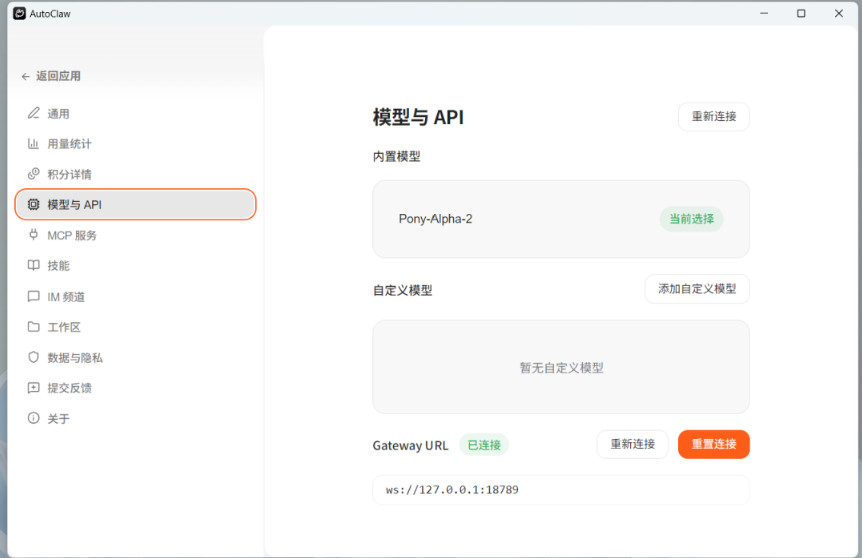Image resolution: width=862 pixels, height=558 pixels.
Task: Click the AutoClaw app icon in title bar
Action: [18, 14]
